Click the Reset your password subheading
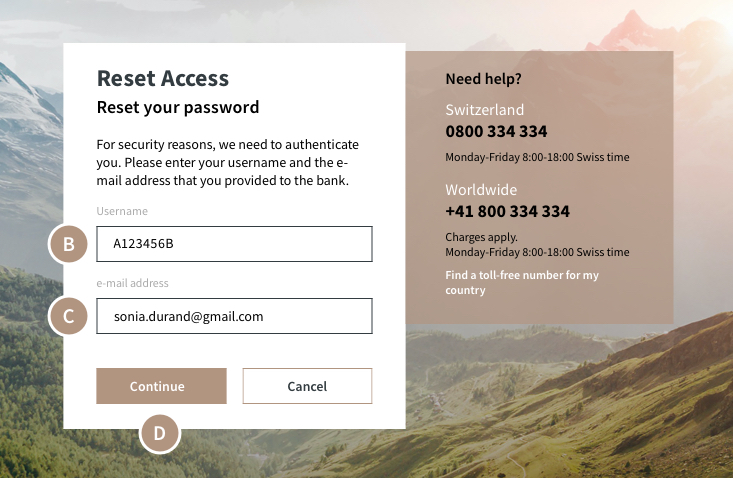 tap(178, 107)
